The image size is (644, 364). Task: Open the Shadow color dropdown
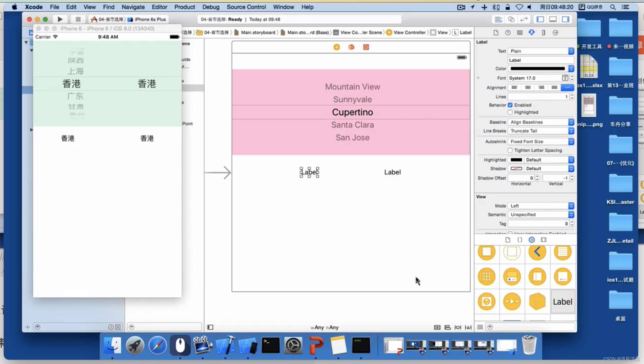(549, 169)
